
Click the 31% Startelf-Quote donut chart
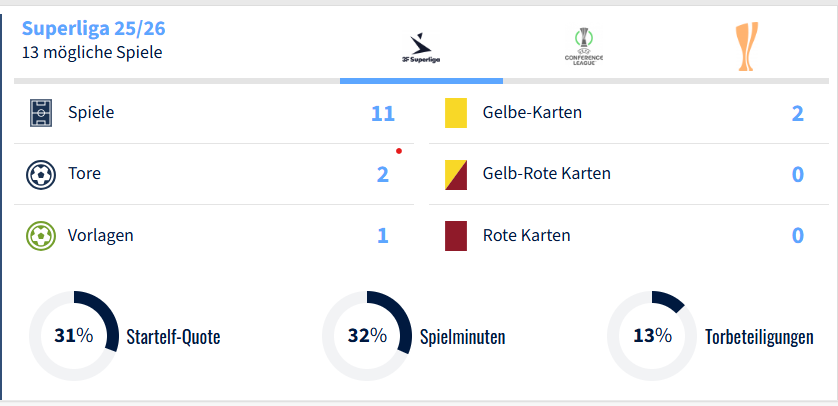pos(73,336)
